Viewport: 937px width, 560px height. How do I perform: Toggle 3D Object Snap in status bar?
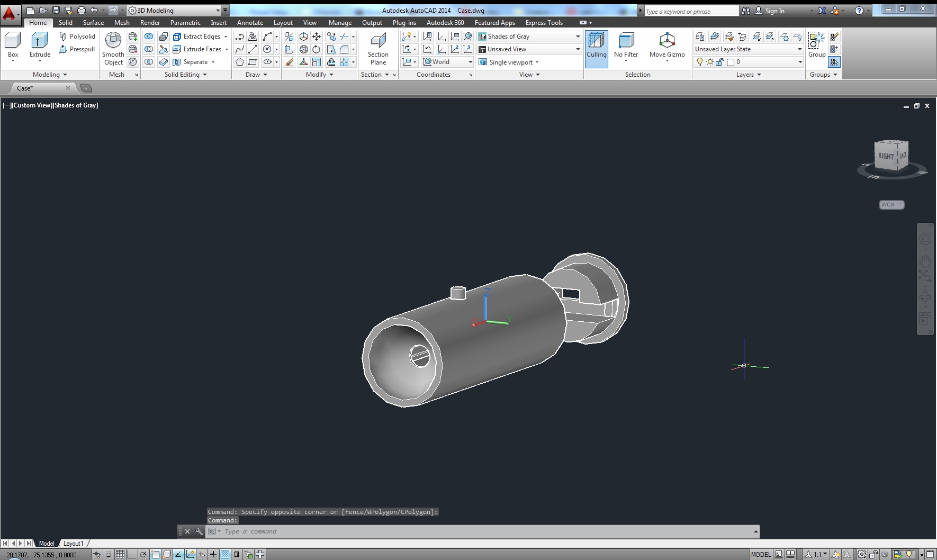pyautogui.click(x=167, y=554)
